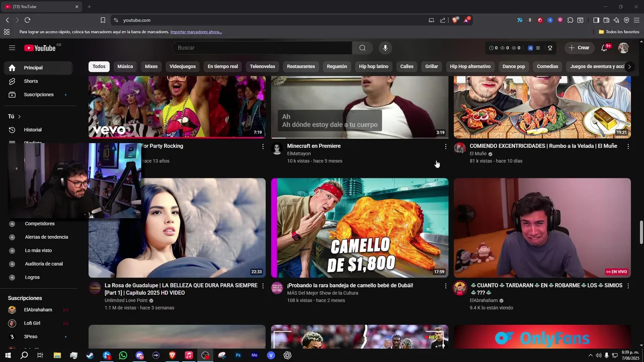Open more options for COMIENDO EXCENTRICIDADES video
The image size is (644, 362).
point(628,146)
